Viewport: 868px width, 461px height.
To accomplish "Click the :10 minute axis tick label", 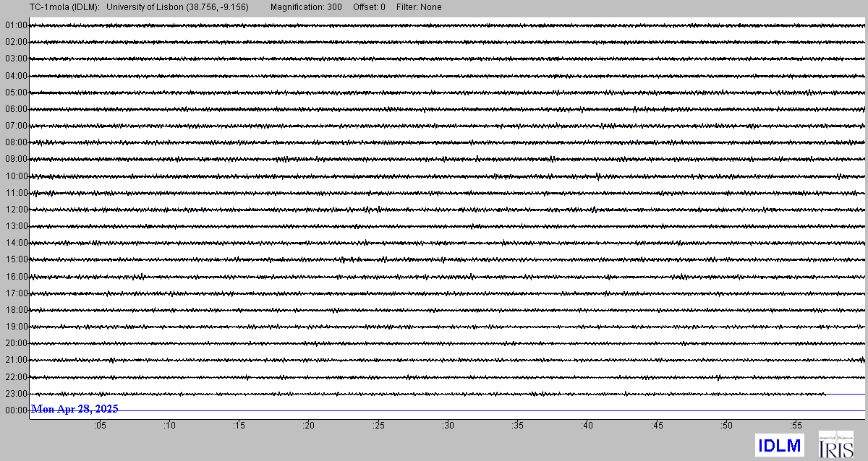I will pos(169,426).
